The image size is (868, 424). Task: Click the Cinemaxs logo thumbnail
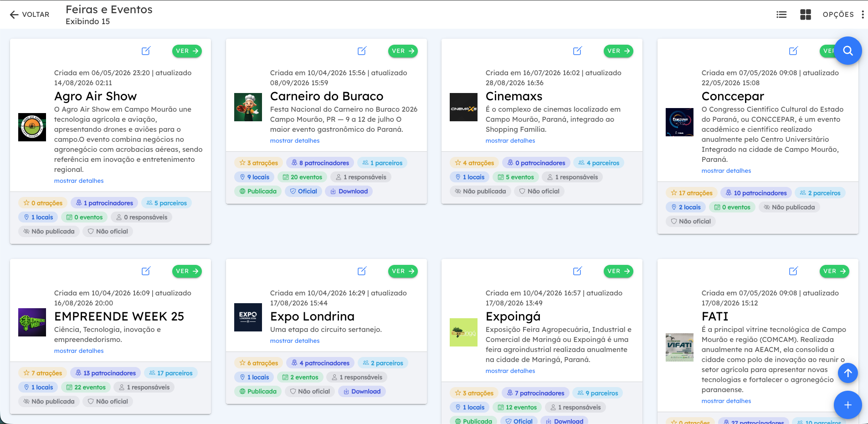tap(463, 107)
